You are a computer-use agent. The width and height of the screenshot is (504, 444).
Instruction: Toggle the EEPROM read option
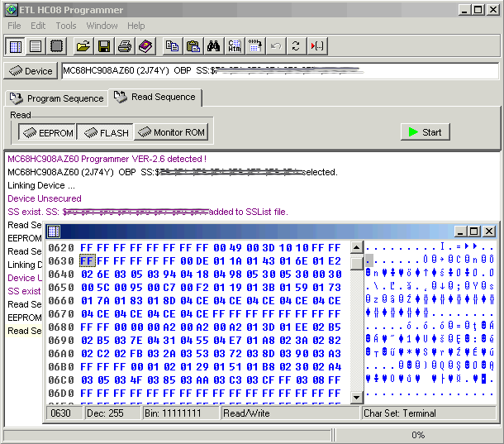(x=48, y=132)
